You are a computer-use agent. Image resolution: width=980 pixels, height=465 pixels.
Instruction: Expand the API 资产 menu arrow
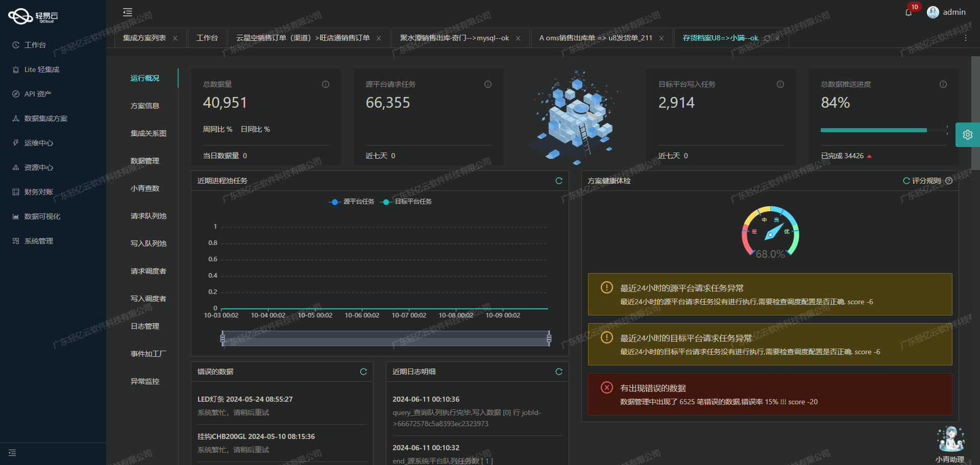tap(95, 94)
